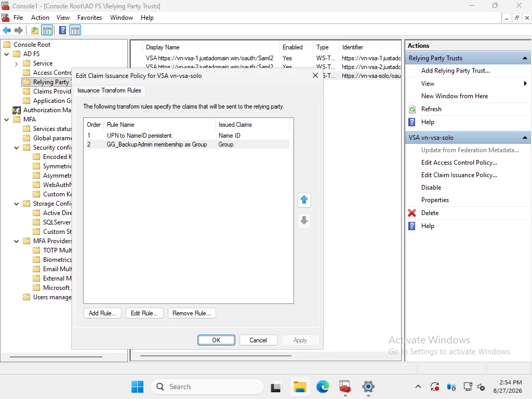Click the Forward arrow toolbar icon
The image size is (532, 399).
point(19,30)
